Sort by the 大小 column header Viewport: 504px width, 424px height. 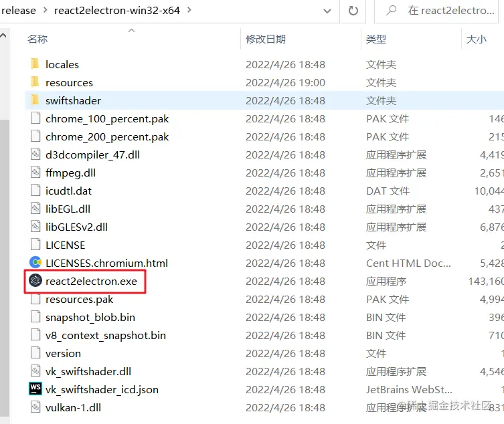[x=477, y=39]
